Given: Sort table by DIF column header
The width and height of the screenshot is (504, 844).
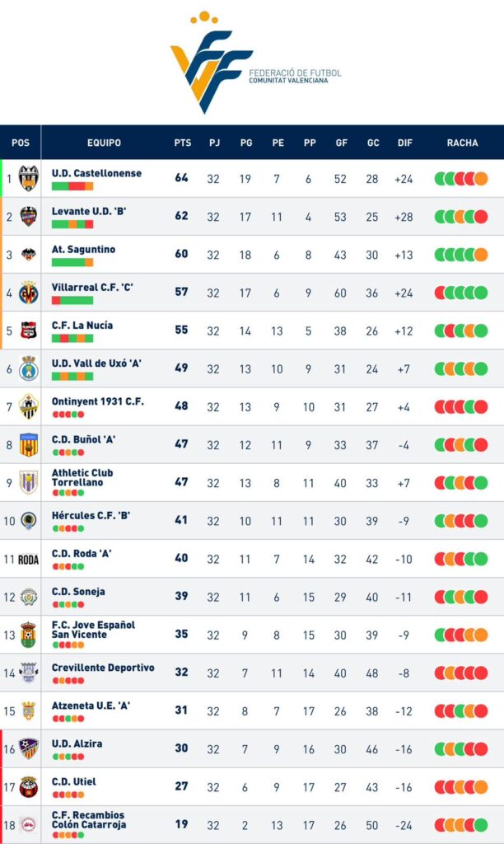Looking at the screenshot, I should (405, 143).
